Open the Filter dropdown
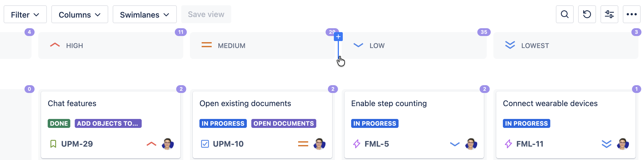Screen dimensions: 644x160 click(x=25, y=15)
